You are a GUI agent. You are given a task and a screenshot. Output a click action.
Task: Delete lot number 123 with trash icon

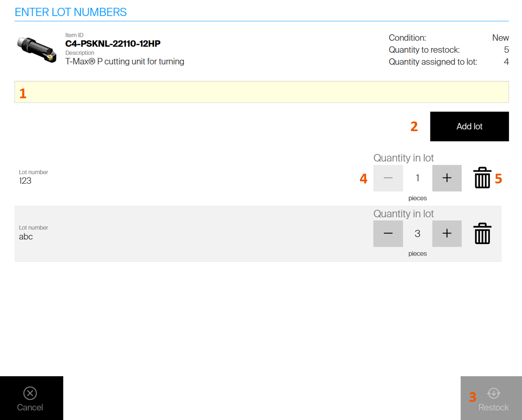click(x=482, y=178)
